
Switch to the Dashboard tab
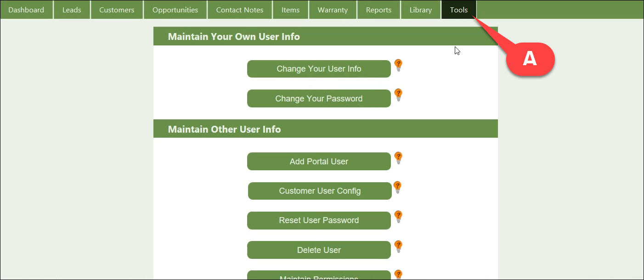tap(26, 10)
